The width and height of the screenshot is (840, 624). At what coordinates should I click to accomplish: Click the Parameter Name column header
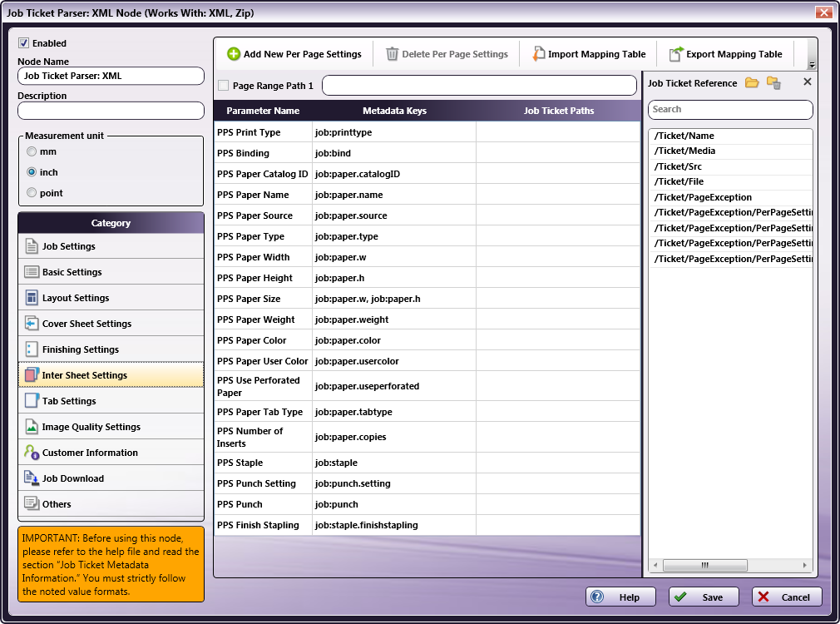(x=263, y=111)
